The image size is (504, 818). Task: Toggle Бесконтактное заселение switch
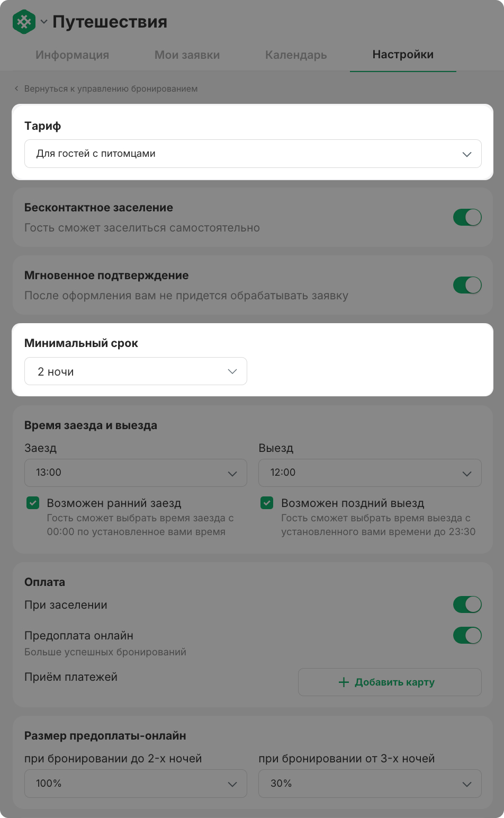pos(467,217)
